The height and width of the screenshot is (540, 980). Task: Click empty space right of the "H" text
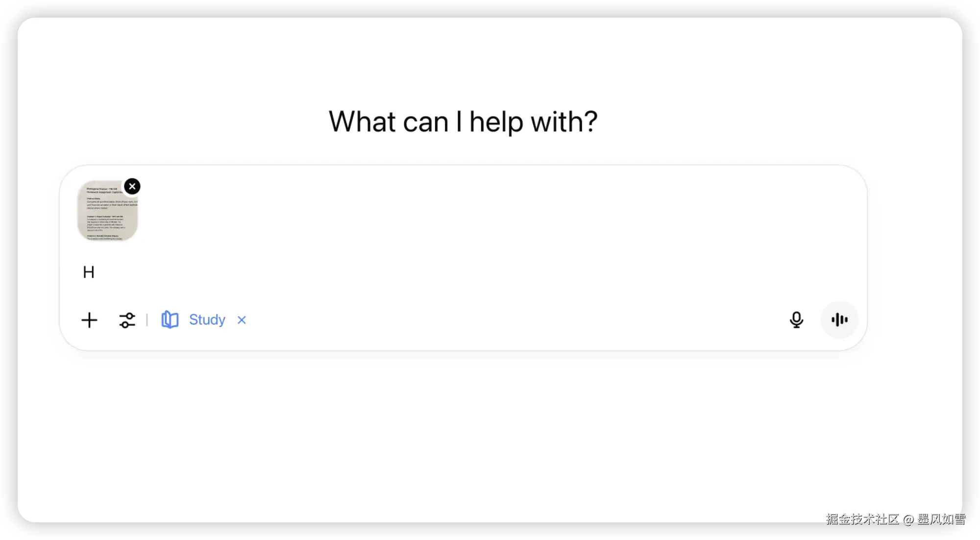(x=441, y=272)
